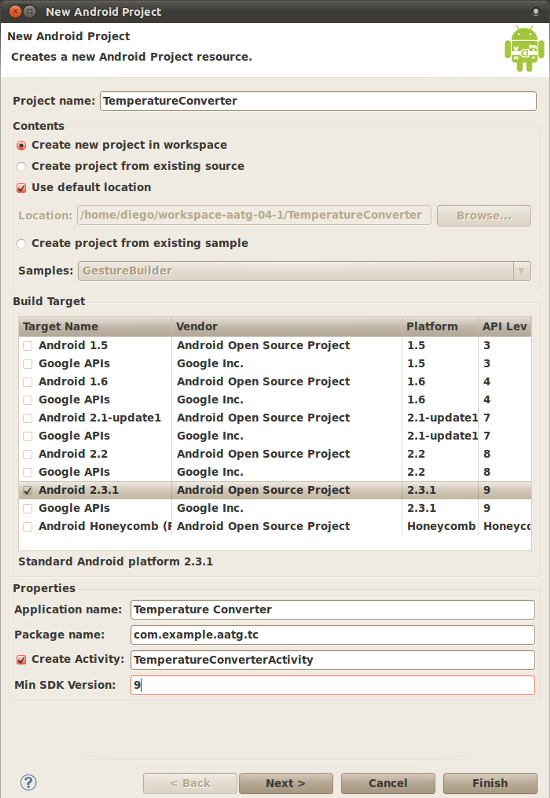Click 'Standard Android platform 2.3.1' description text
The width and height of the screenshot is (550, 798).
(115, 562)
